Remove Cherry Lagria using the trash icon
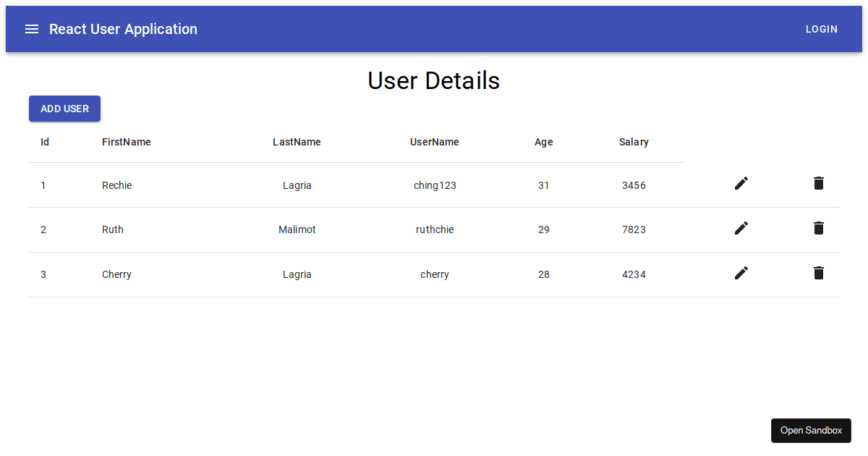 coord(818,273)
